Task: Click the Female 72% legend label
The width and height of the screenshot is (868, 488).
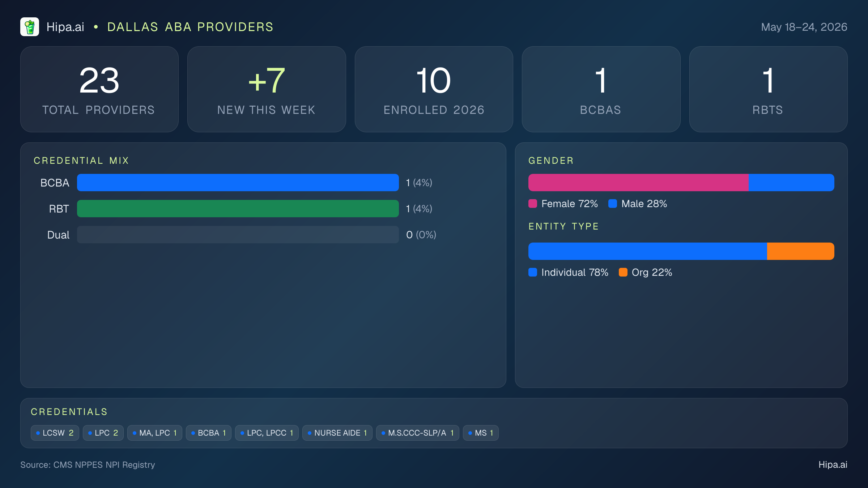Action: [570, 204]
